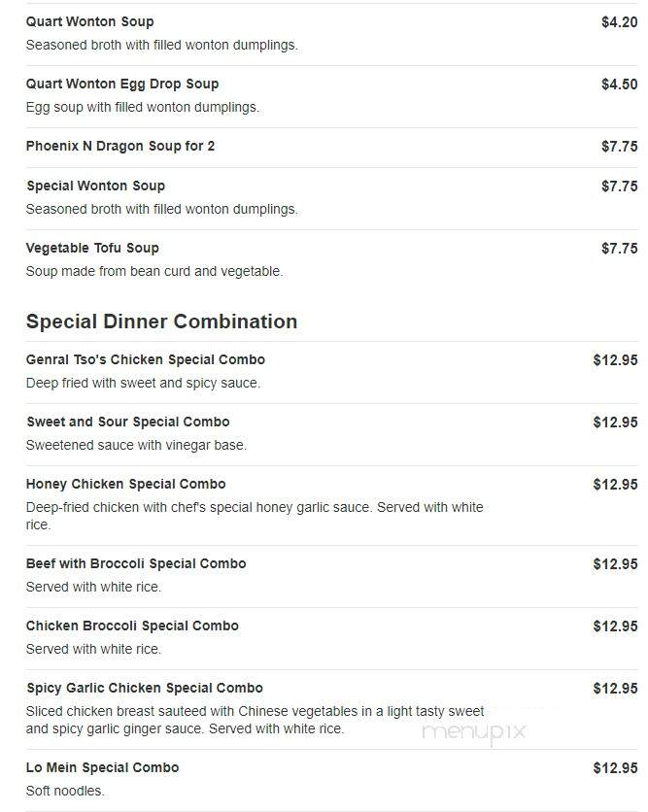Click the Lo Mein combo $12.95 price
Image resolution: width=648 pixels, height=812 pixels.
[615, 768]
